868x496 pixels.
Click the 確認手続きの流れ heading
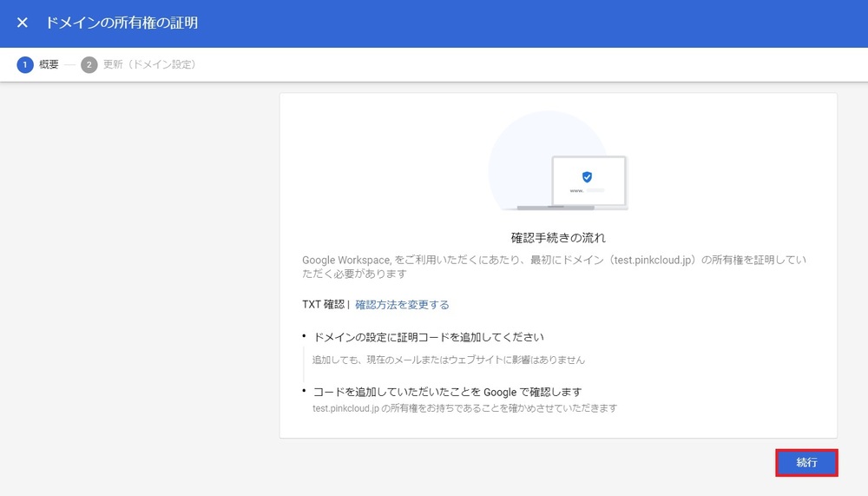[558, 238]
